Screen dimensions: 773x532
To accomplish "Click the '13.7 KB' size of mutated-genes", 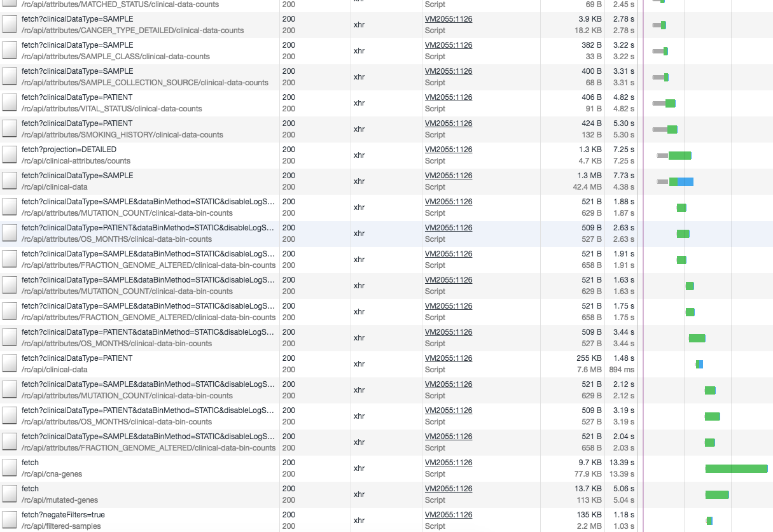I will coord(588,489).
